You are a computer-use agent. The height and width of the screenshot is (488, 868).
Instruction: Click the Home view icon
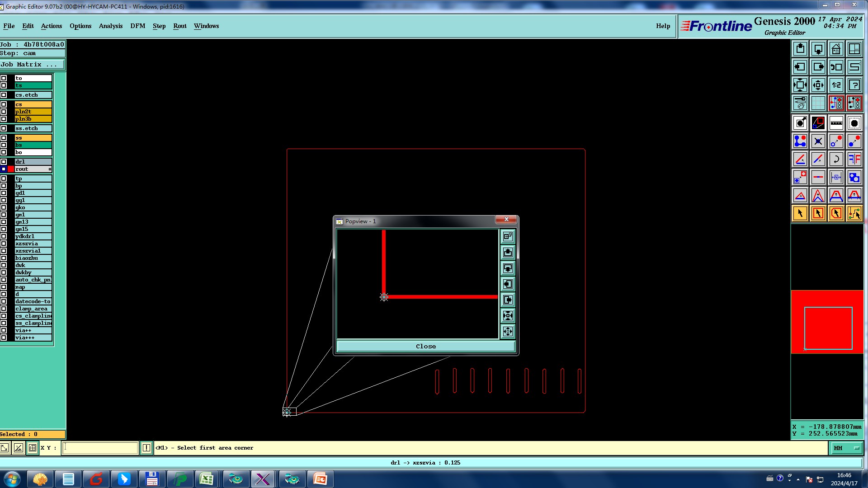(x=836, y=49)
